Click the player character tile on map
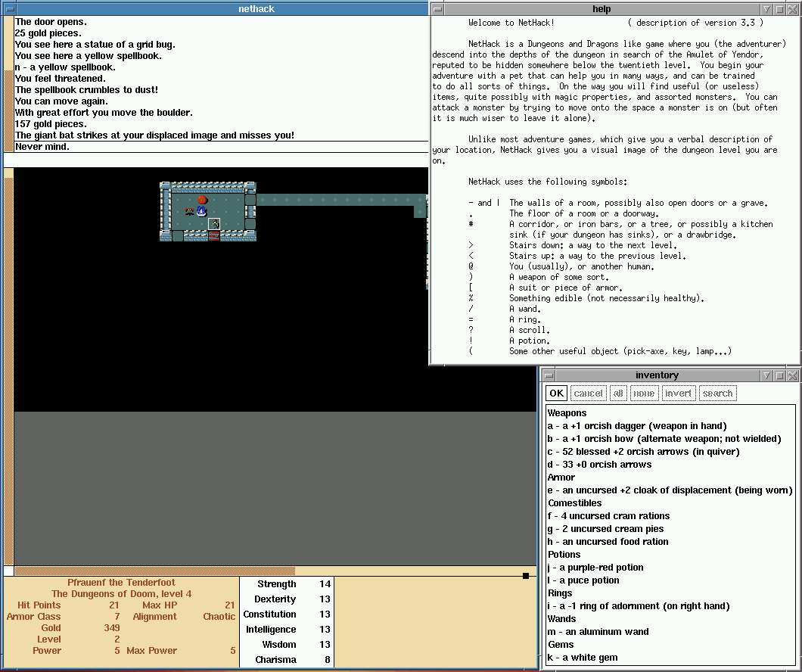Viewport: 802px width, 672px height. (214, 224)
